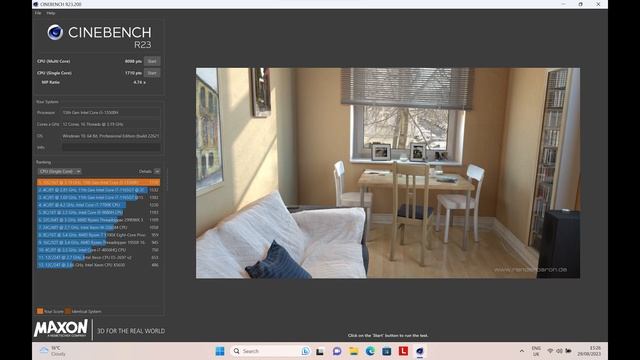Open the File menu
Image resolution: width=640 pixels, height=360 pixels.
[x=38, y=13]
